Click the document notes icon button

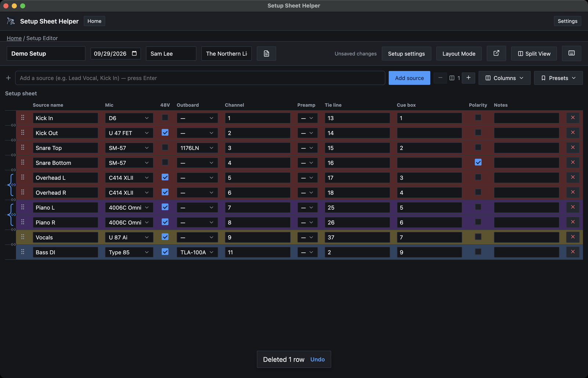click(x=266, y=54)
